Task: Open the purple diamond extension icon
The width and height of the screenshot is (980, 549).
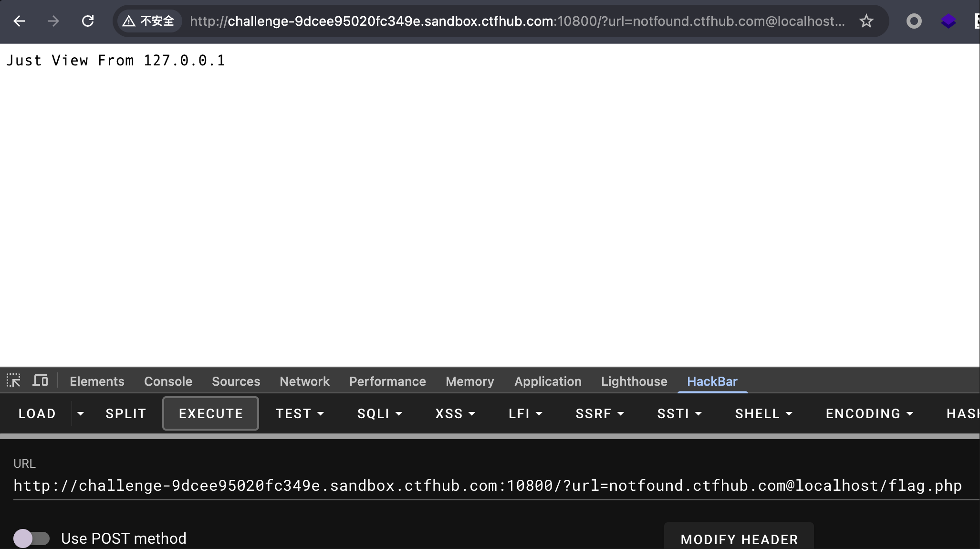Action: click(948, 21)
